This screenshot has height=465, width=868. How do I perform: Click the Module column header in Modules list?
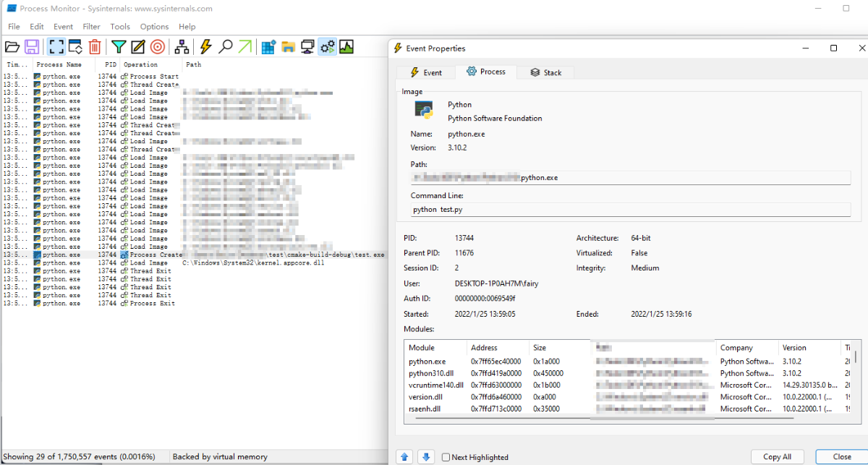[x=434, y=348]
